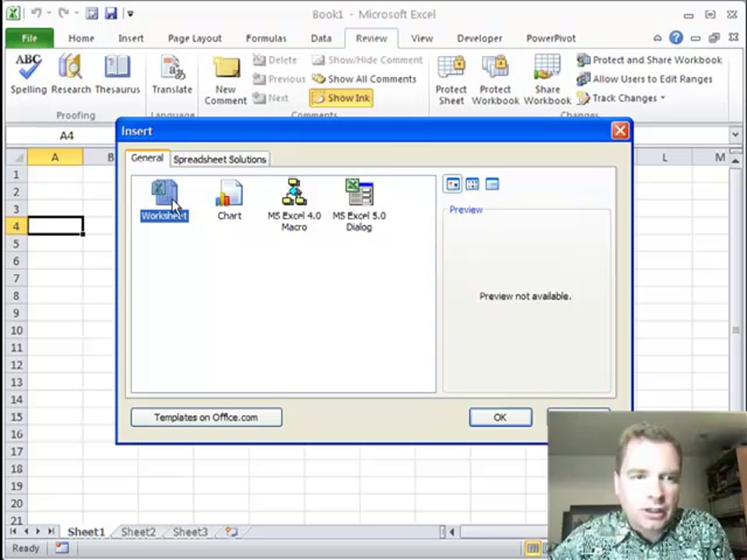Select the Chart template icon

coord(229,200)
